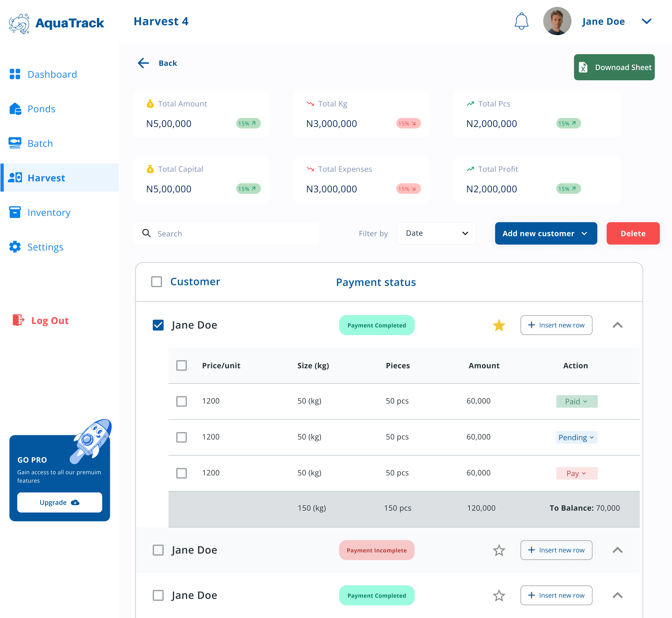
Task: Open Settings via the gear icon
Action: [x=15, y=247]
